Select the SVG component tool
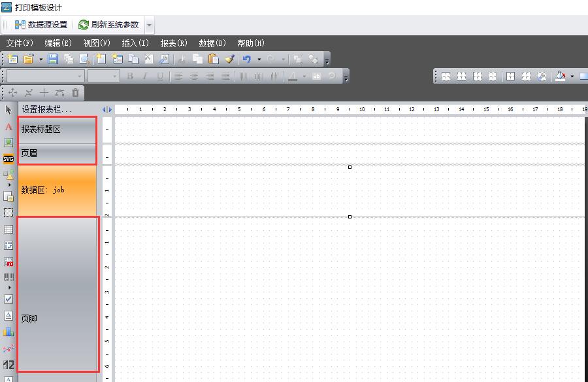The width and height of the screenshot is (588, 382). pos(8,158)
